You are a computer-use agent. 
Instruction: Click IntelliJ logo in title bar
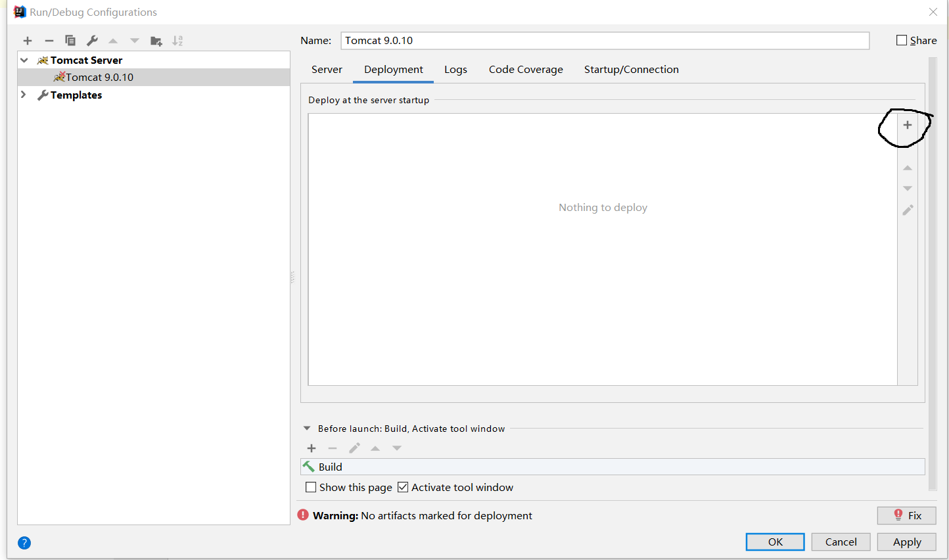20,12
